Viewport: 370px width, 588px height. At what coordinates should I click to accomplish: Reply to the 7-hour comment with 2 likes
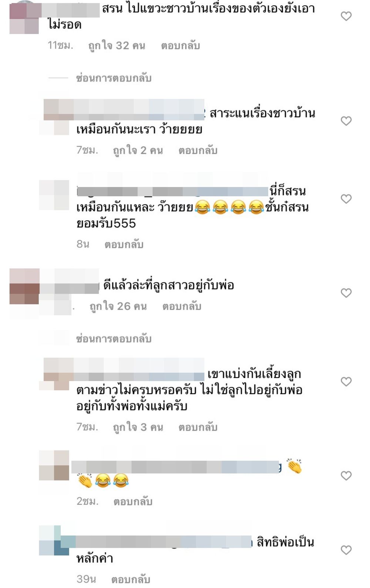pyautogui.click(x=198, y=150)
